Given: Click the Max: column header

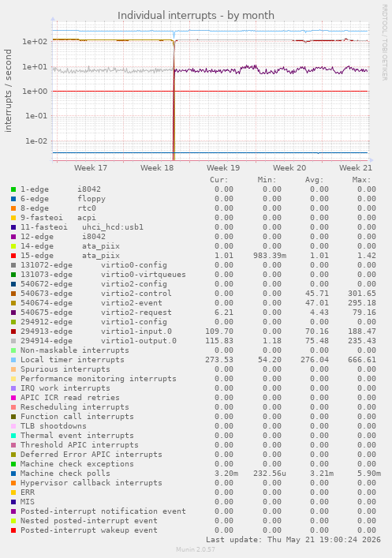Looking at the screenshot, I should tap(362, 180).
